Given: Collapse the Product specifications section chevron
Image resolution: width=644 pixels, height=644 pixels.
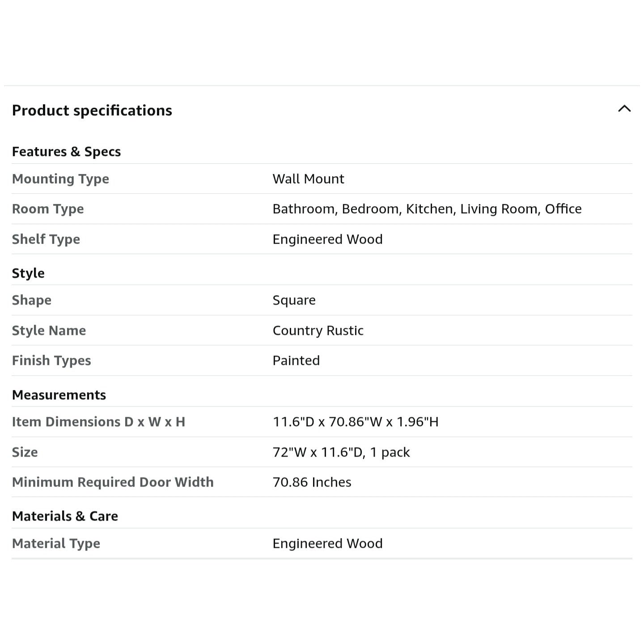Looking at the screenshot, I should coord(624,109).
